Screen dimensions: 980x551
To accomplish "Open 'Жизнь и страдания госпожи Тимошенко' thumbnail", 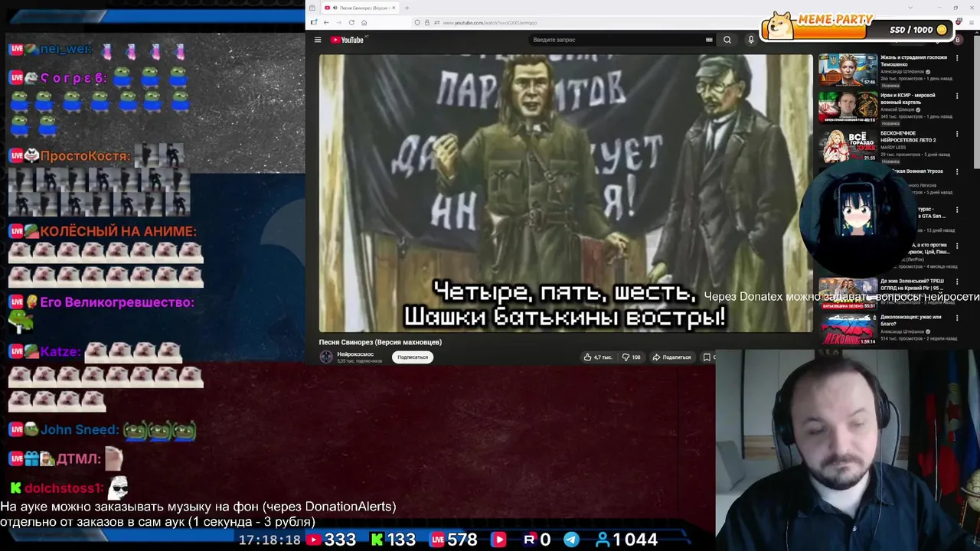I will point(848,69).
